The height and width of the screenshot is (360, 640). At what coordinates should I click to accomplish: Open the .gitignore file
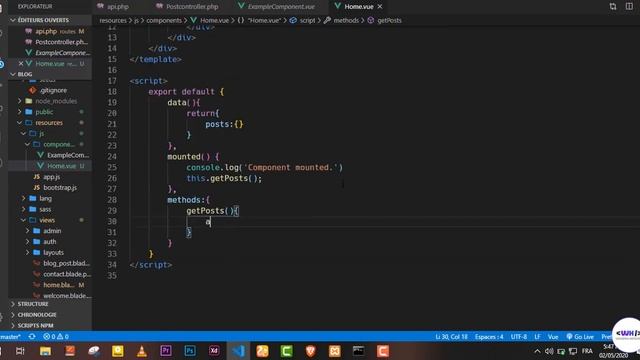(53, 90)
